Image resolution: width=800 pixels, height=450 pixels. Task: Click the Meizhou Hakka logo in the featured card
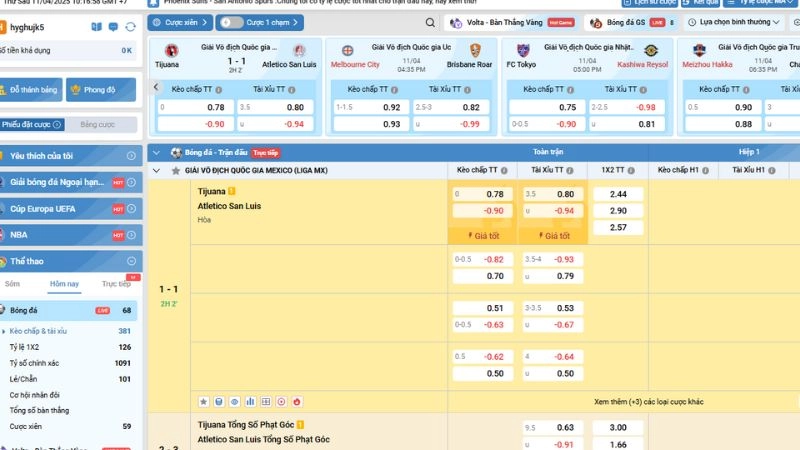699,50
